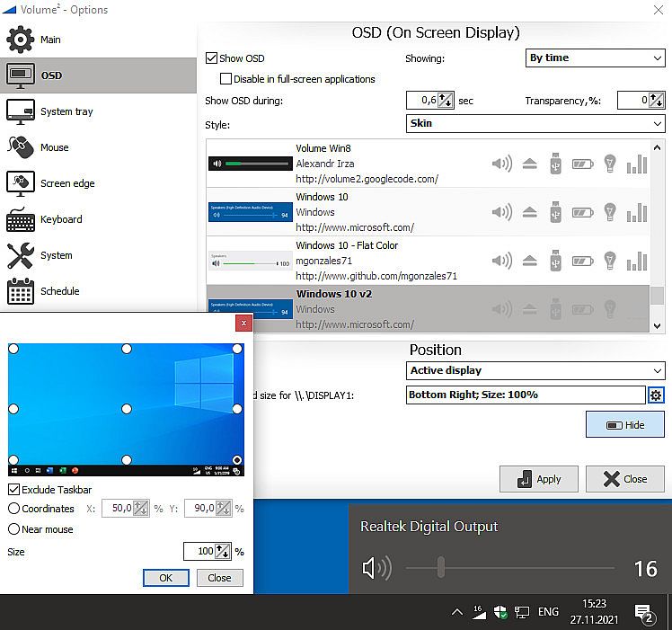Open the Showing By time dropdown

click(x=595, y=58)
